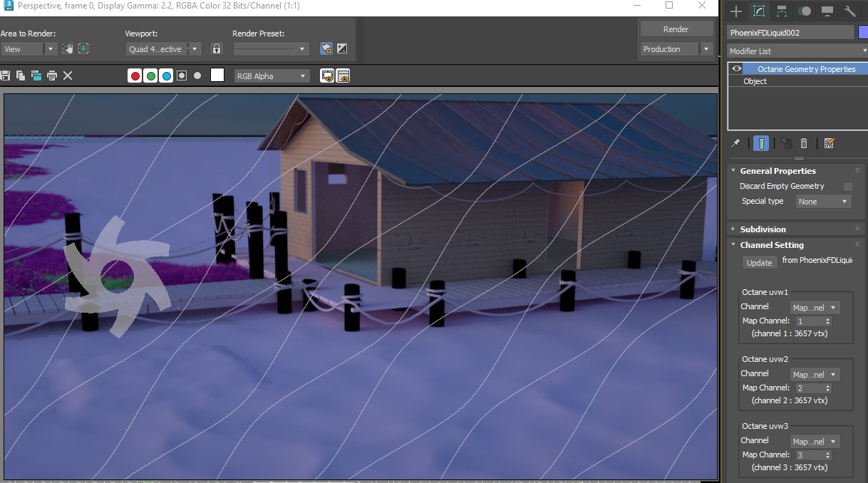The height and width of the screenshot is (483, 868).
Task: Click the object color swatch beside name
Action: click(863, 33)
